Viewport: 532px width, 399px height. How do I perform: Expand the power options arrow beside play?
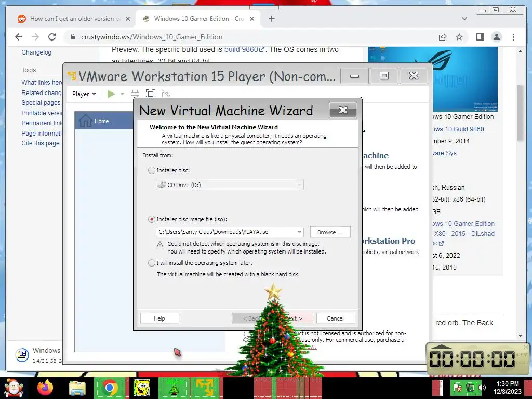[x=122, y=94]
